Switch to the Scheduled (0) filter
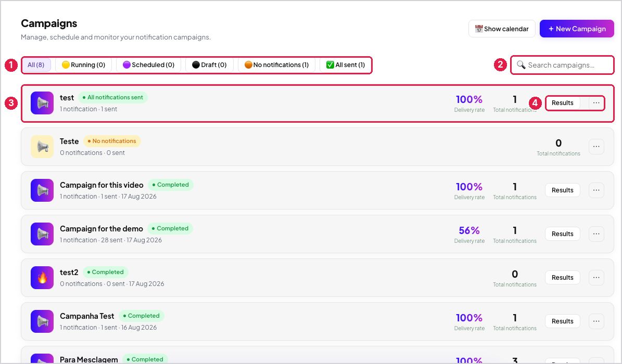The height and width of the screenshot is (364, 622). 149,65
